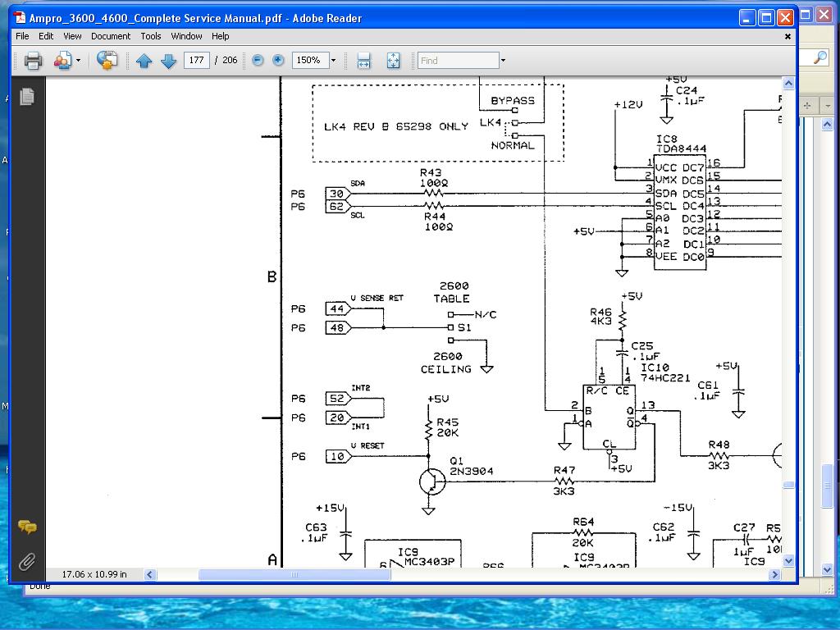Go to next page arrow
Image resolution: width=840 pixels, height=630 pixels.
[x=169, y=61]
